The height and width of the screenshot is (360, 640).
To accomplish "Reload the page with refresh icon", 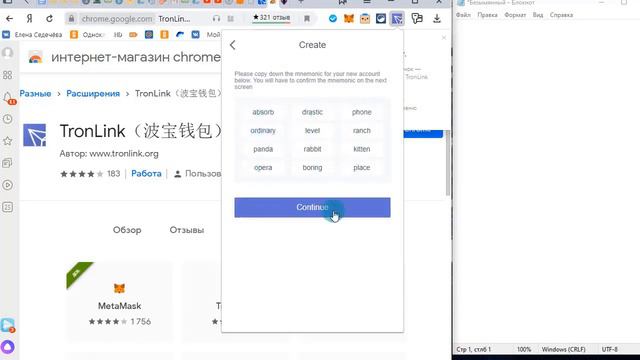I will 49,18.
